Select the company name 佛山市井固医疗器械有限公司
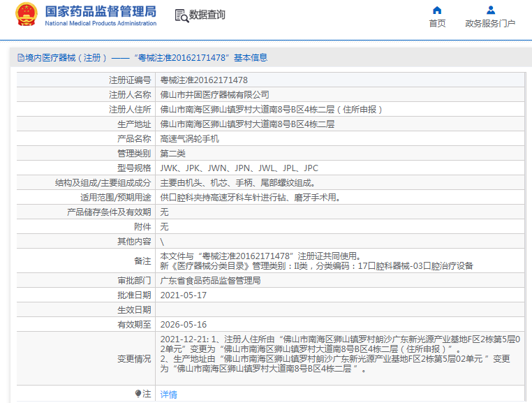532x403 pixels. click(214, 95)
